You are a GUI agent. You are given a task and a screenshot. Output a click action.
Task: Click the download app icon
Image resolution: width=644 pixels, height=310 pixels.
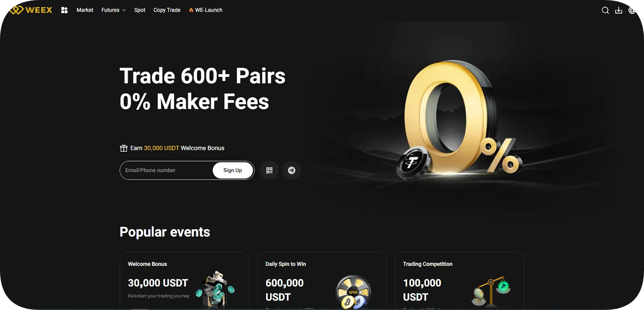[619, 10]
